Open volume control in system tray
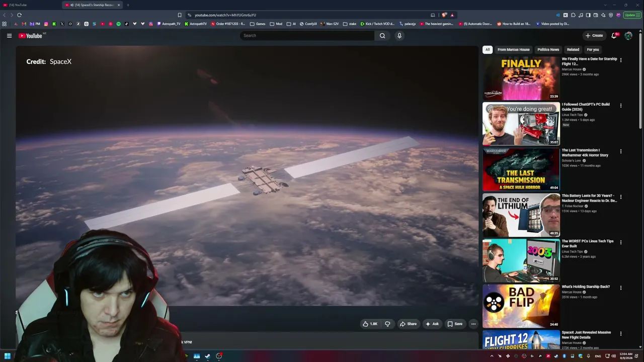644x362 pixels. 613,356
